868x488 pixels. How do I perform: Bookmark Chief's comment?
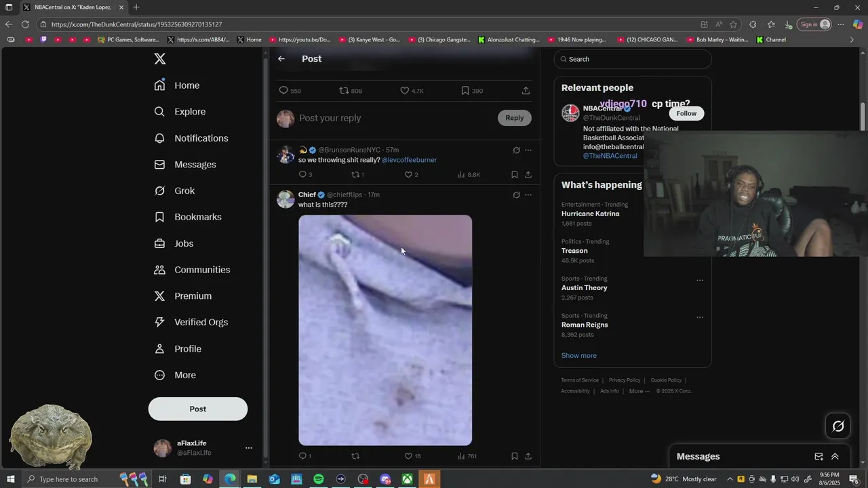tap(515, 456)
